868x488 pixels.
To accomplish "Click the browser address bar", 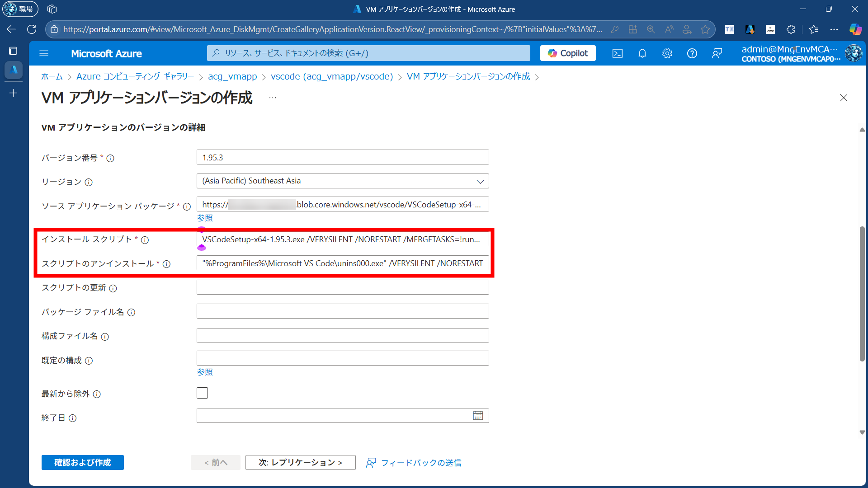I will click(332, 29).
